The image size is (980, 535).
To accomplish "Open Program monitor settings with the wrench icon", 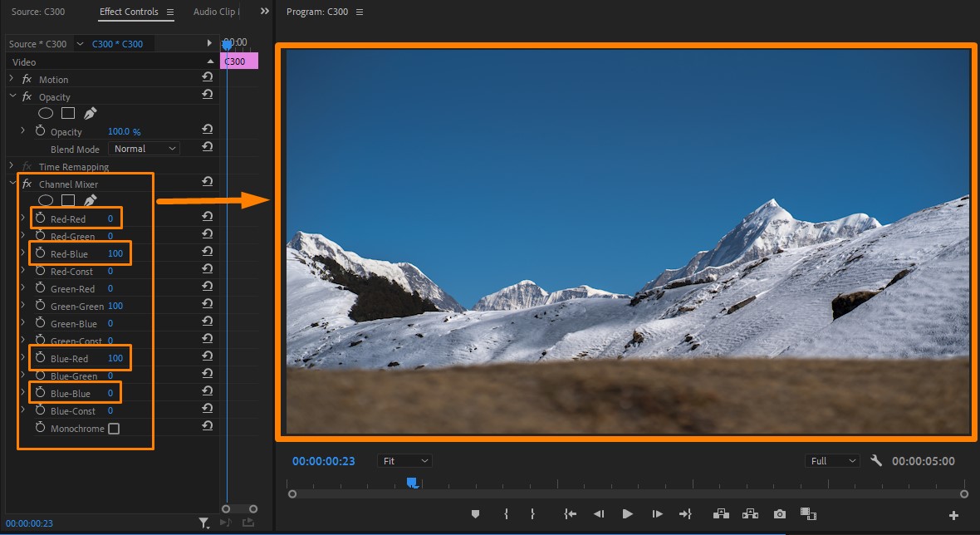I will tap(875, 460).
